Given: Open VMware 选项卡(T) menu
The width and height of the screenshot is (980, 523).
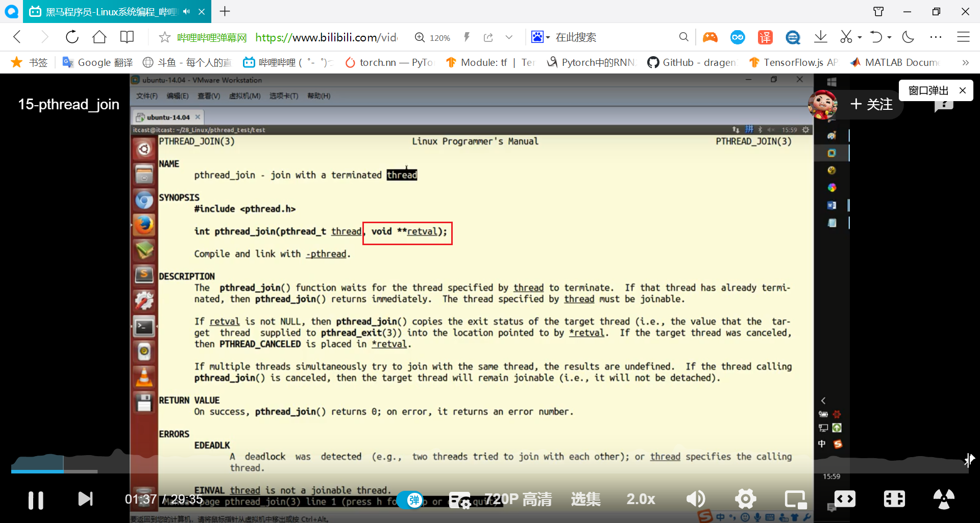Looking at the screenshot, I should (x=284, y=96).
